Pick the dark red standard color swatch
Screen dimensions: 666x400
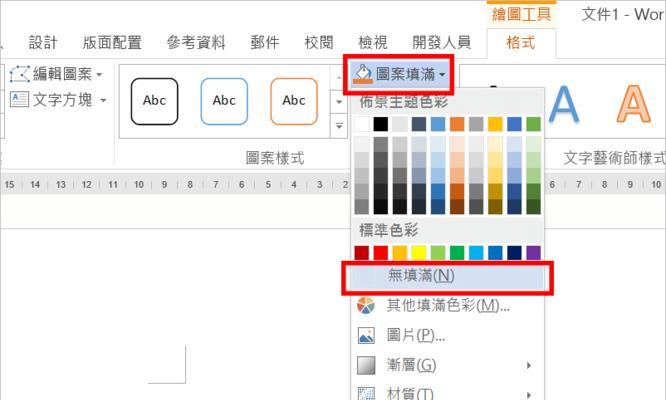362,253
